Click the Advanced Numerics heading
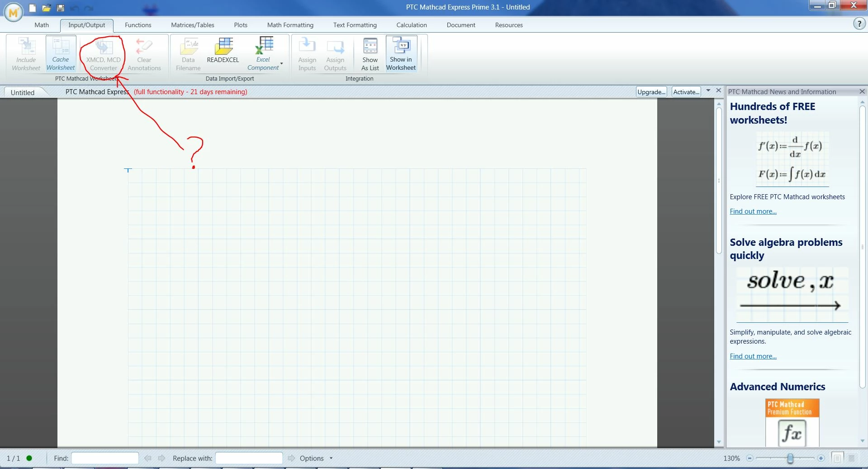This screenshot has width=868, height=469. (x=778, y=387)
